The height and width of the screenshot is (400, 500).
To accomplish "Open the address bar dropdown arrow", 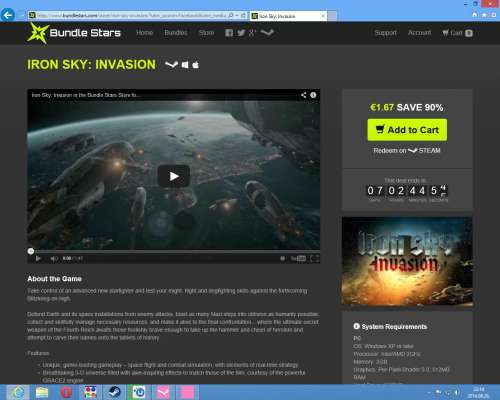I will pos(237,15).
